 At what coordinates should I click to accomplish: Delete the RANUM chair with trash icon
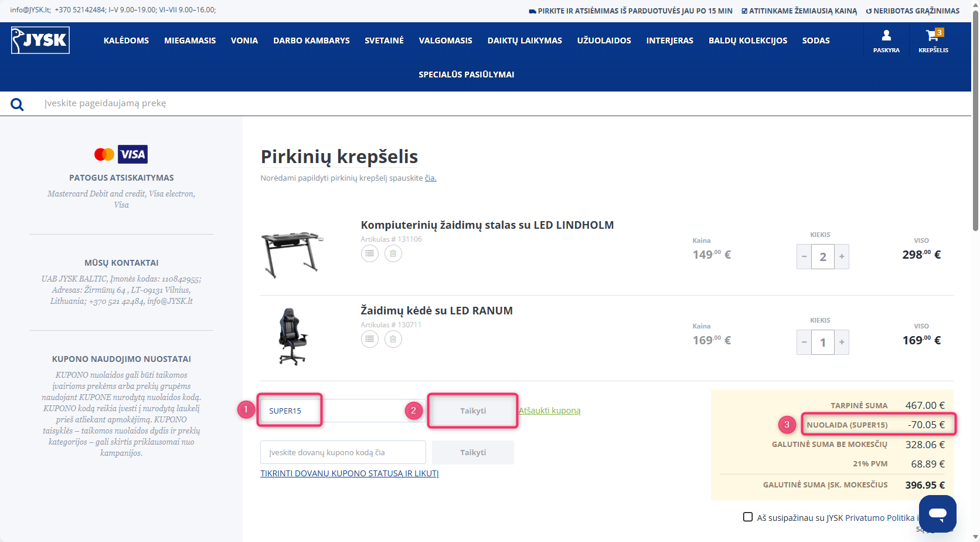pyautogui.click(x=393, y=339)
